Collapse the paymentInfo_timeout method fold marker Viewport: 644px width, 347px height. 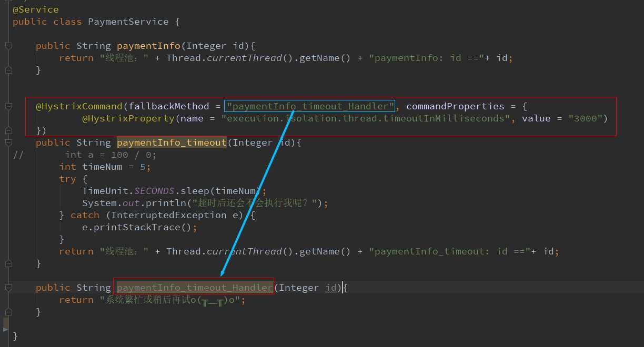[8, 142]
